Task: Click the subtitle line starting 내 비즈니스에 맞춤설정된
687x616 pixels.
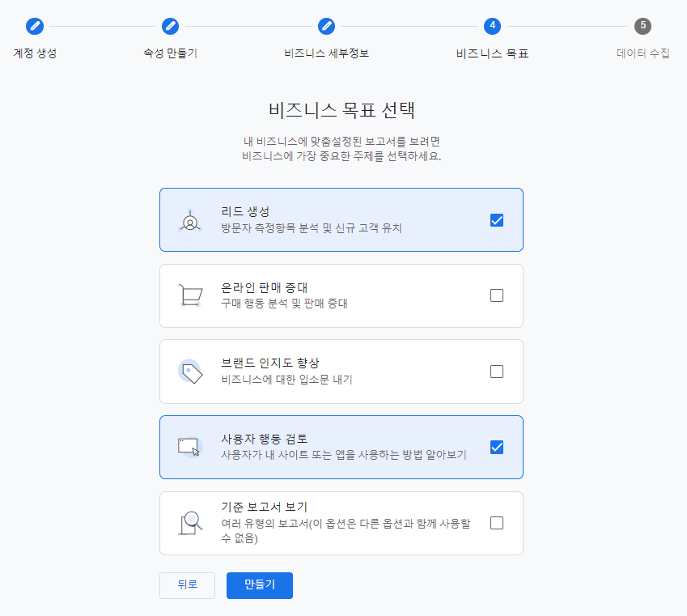Action: click(x=341, y=142)
